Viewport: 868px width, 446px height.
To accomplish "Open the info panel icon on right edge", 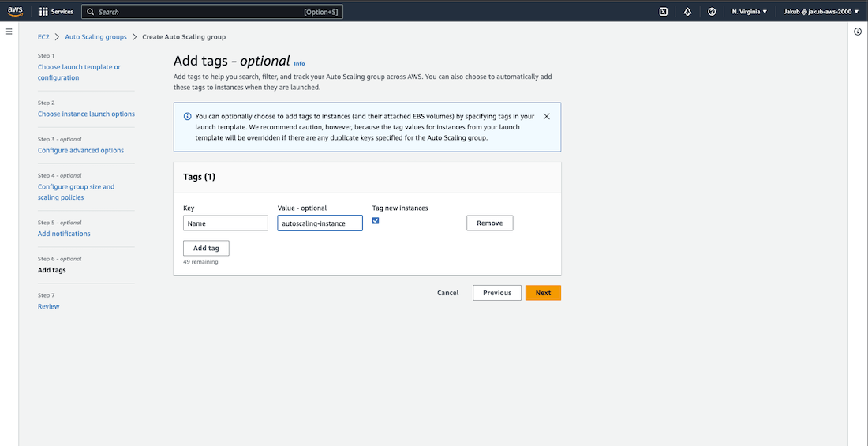I will point(858,32).
